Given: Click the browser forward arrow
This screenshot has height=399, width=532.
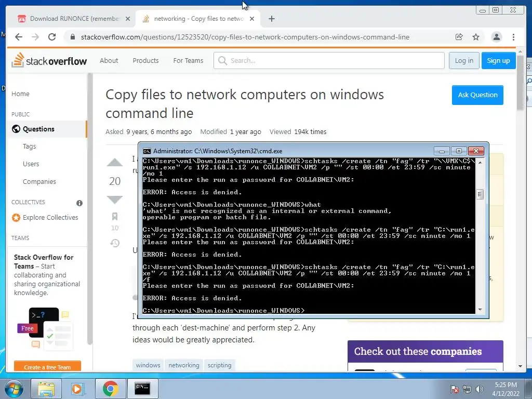Looking at the screenshot, I should pos(35,37).
